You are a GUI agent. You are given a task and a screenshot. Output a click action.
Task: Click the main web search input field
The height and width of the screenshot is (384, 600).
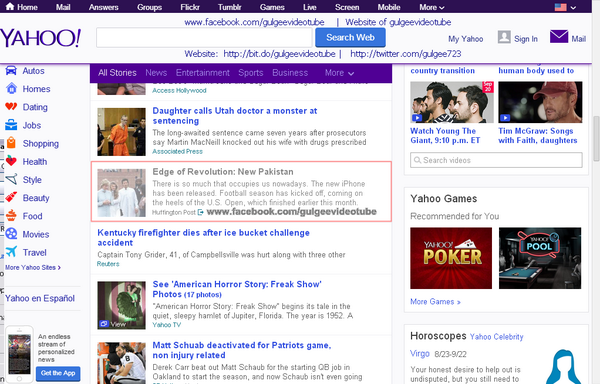click(204, 37)
